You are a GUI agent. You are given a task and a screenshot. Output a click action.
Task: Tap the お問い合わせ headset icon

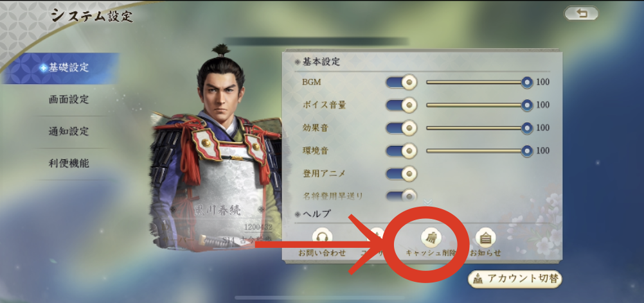pos(322,238)
